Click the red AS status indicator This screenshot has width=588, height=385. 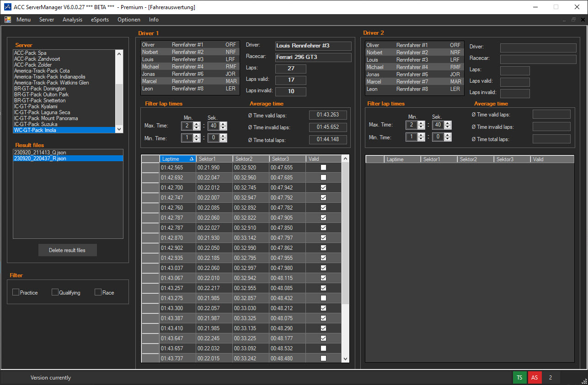point(535,378)
